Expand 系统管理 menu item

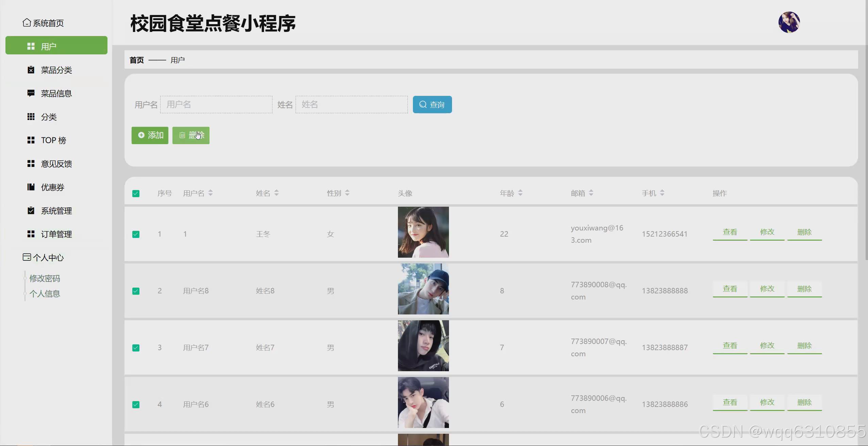point(56,211)
